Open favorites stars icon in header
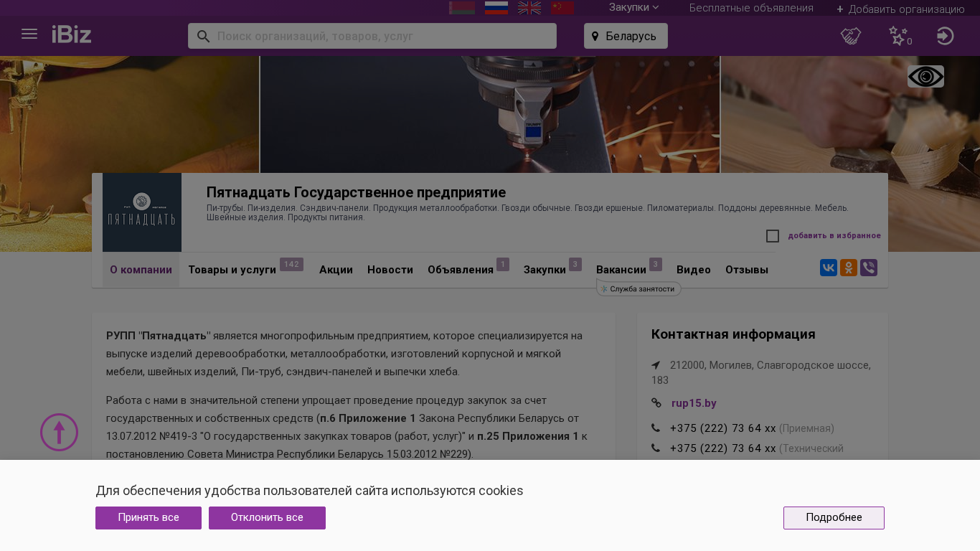 click(899, 36)
